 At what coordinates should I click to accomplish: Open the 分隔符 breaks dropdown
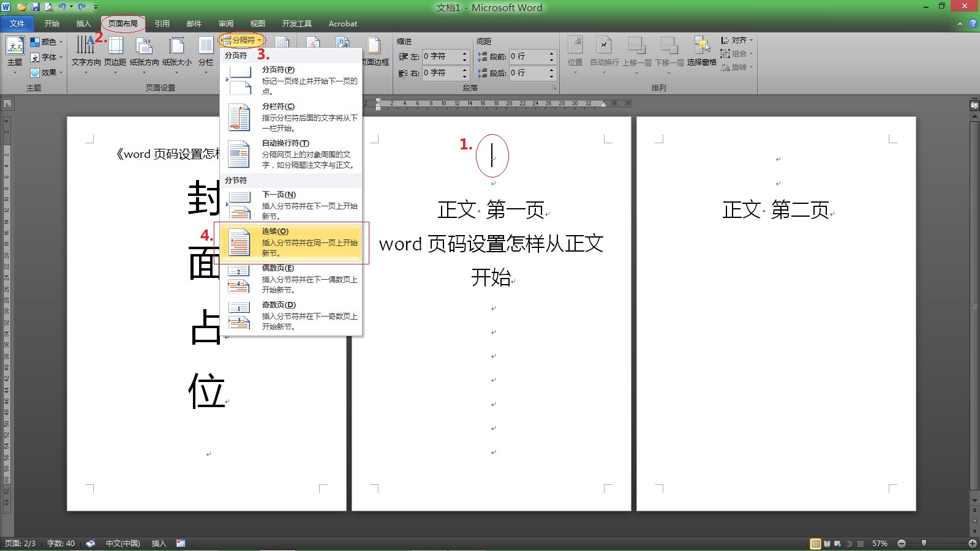(x=243, y=39)
